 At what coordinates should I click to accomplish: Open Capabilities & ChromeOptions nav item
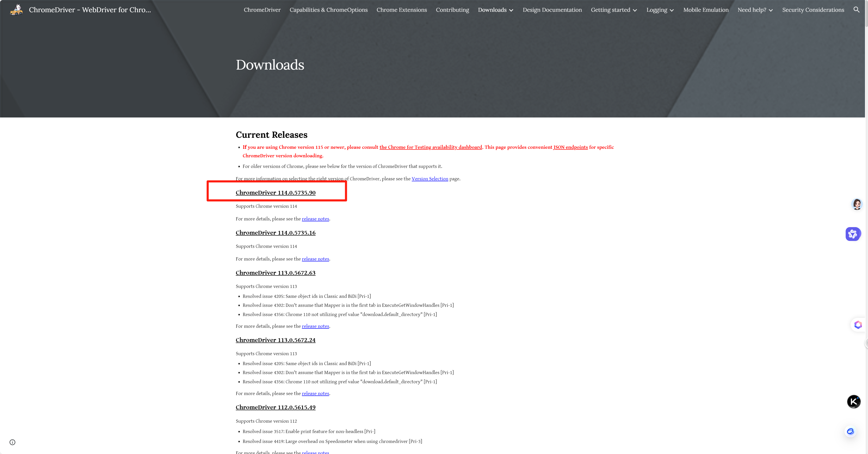coord(328,10)
